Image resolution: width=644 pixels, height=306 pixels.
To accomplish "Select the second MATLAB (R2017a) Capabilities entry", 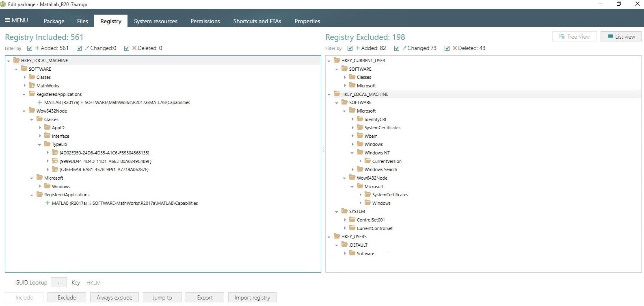I will 125,203.
